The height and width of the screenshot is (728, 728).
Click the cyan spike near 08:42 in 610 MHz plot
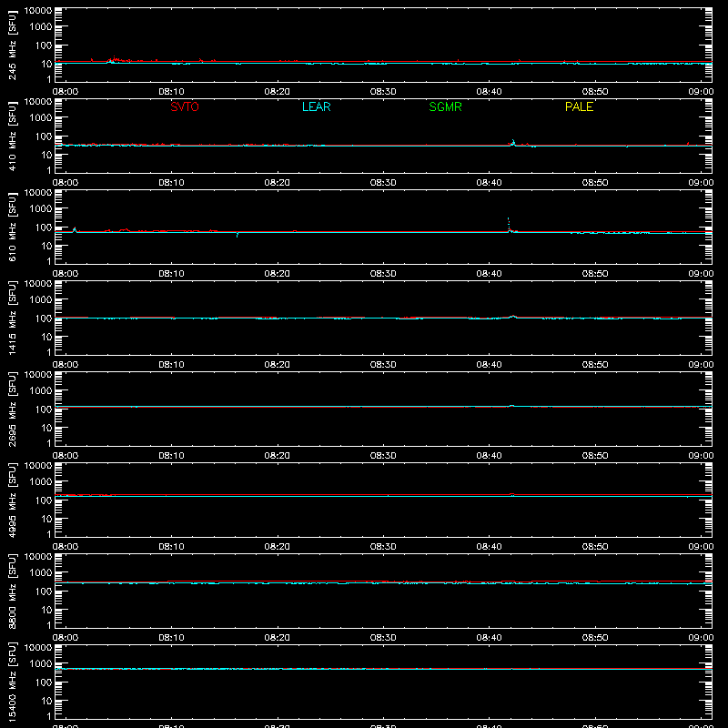click(x=509, y=224)
